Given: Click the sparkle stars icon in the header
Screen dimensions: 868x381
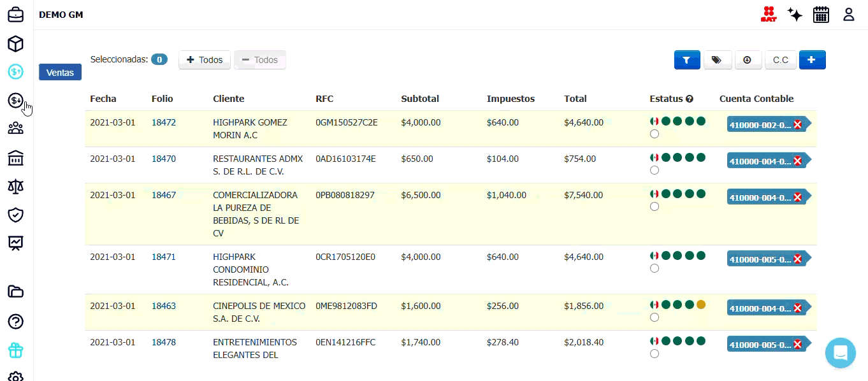Looking at the screenshot, I should click(x=795, y=15).
